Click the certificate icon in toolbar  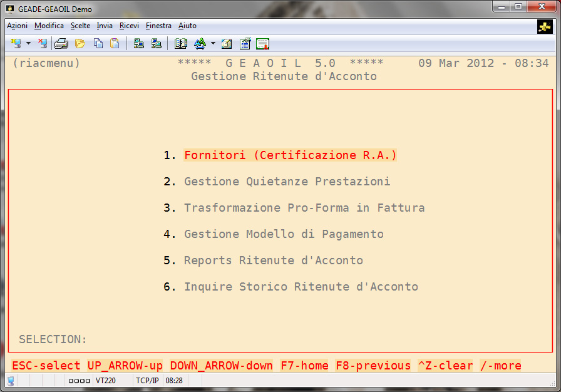pos(262,44)
